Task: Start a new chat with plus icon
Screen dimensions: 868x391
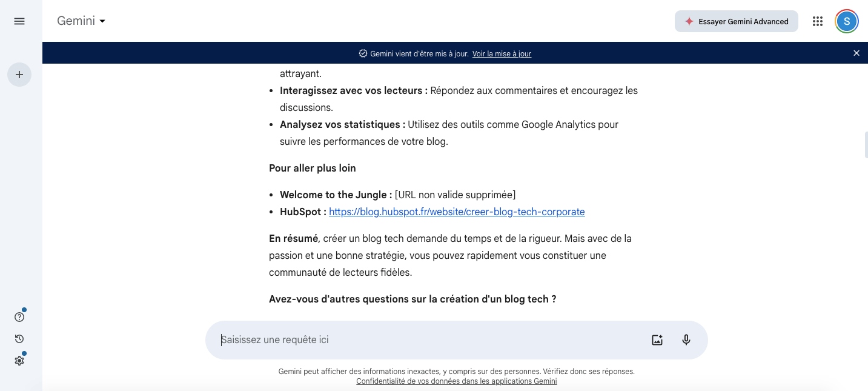Action: click(19, 75)
